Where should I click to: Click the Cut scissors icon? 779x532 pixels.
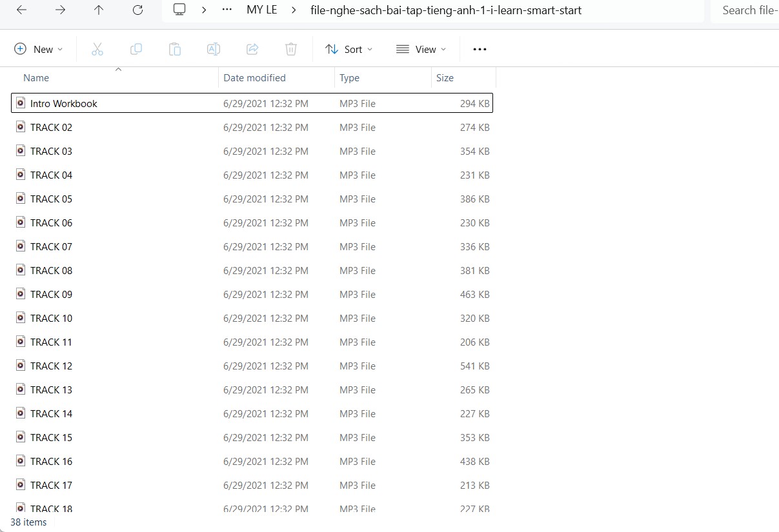[x=97, y=49]
